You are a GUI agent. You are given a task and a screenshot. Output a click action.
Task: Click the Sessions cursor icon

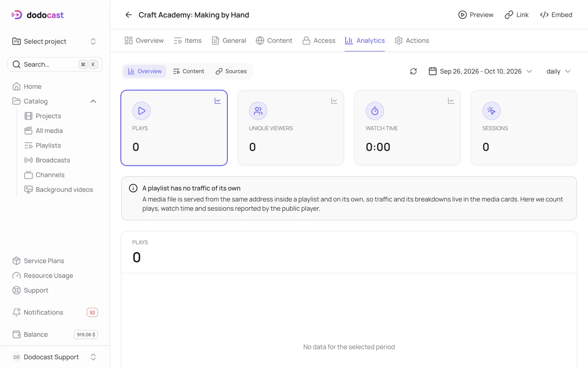click(x=491, y=111)
